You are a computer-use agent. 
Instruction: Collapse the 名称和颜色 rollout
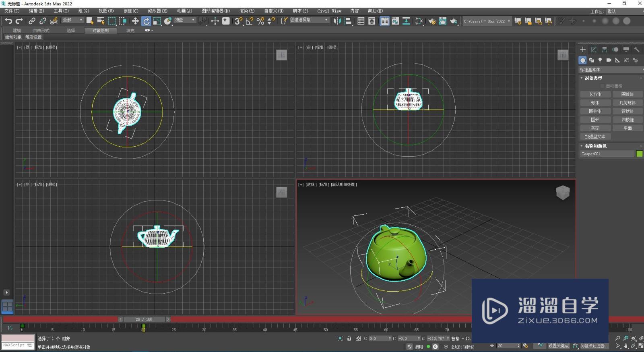click(595, 146)
